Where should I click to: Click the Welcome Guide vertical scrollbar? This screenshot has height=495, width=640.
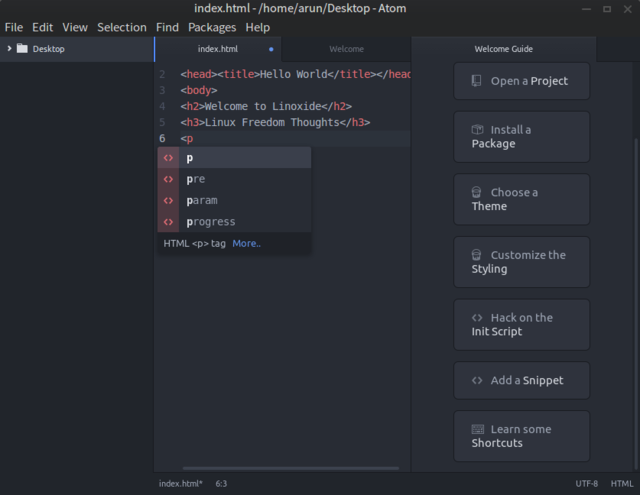[x=636, y=304]
